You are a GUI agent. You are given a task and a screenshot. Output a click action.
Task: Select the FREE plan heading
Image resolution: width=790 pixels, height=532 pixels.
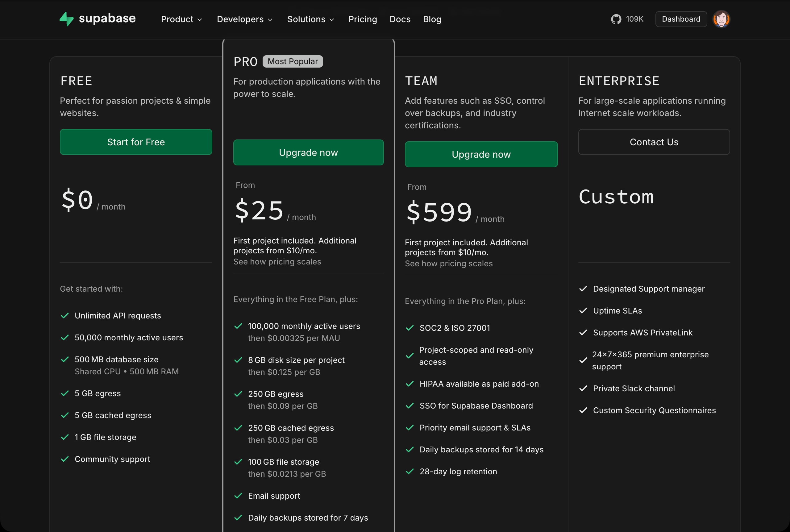tap(76, 81)
